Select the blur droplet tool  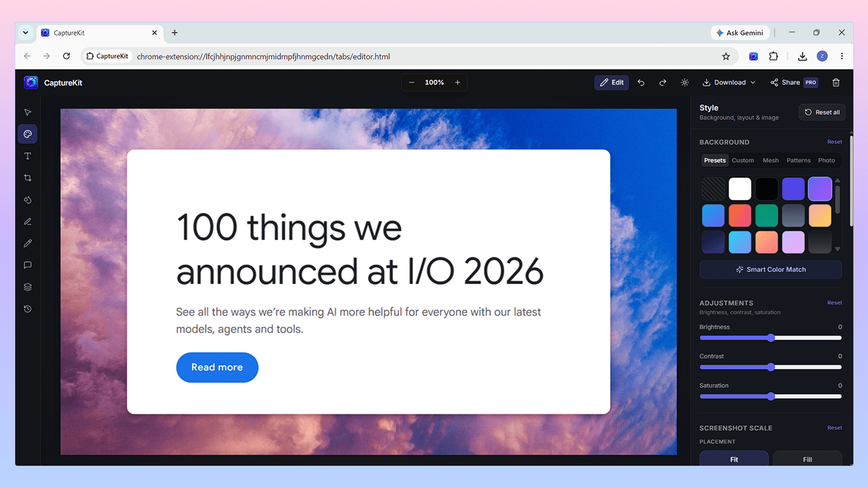tap(28, 200)
